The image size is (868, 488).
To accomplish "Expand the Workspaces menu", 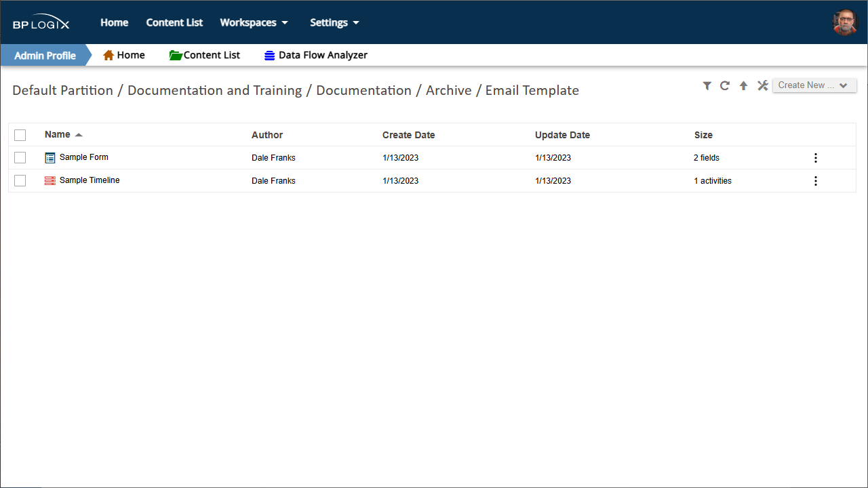I will point(254,22).
